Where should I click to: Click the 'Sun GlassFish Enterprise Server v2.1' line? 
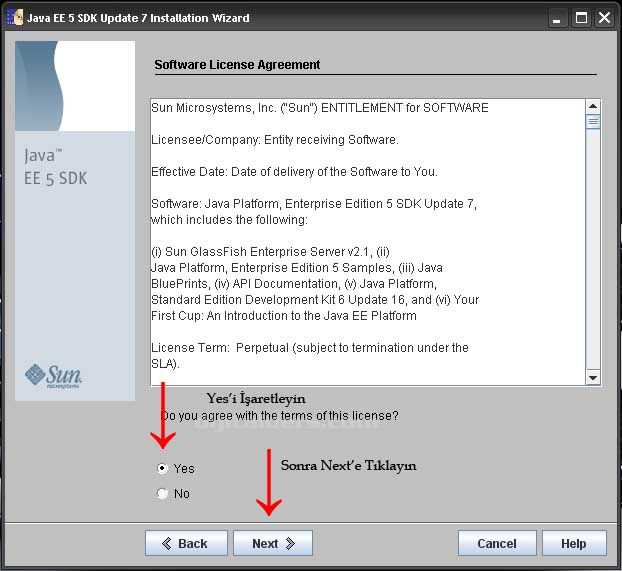tap(270, 252)
